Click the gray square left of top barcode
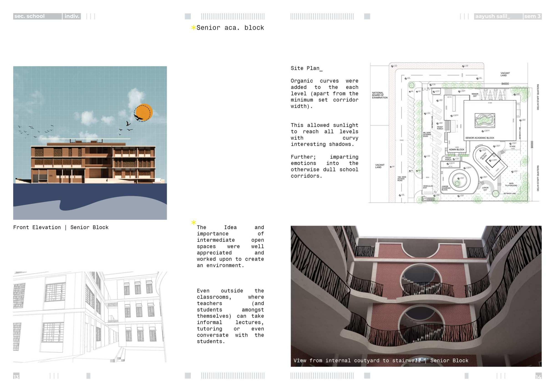 pyautogui.click(x=188, y=16)
